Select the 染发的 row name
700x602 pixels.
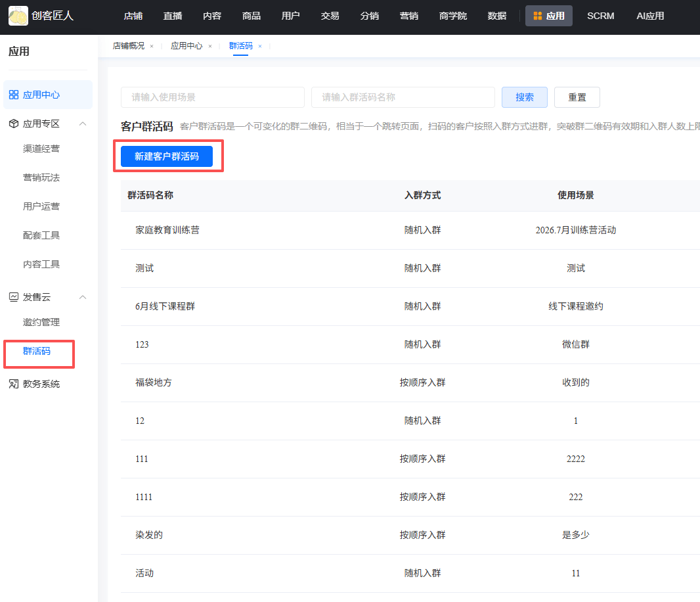(x=149, y=534)
